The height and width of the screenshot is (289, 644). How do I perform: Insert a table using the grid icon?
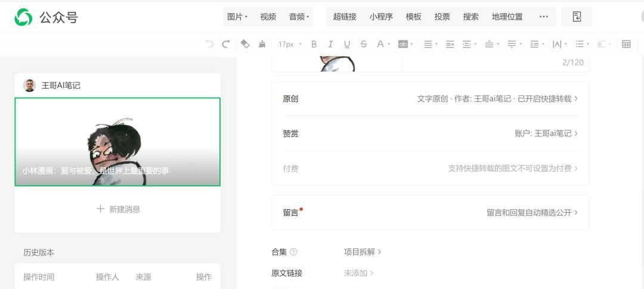[x=626, y=44]
